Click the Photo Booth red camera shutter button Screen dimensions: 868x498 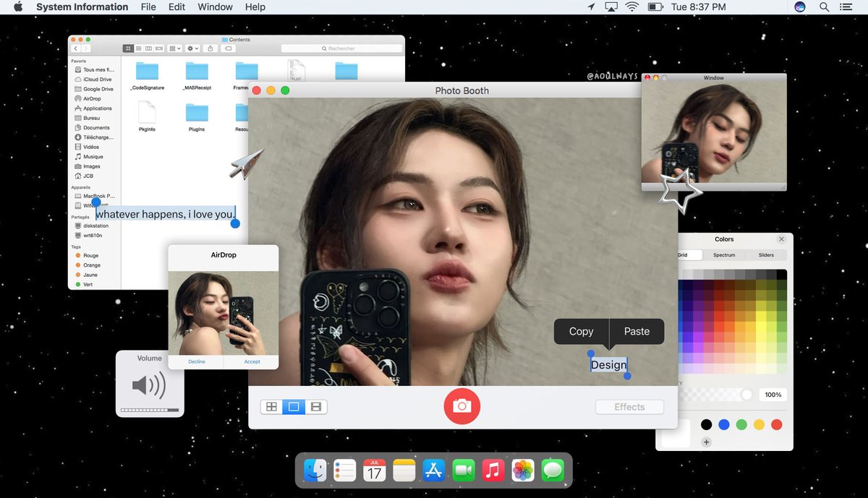[461, 406]
